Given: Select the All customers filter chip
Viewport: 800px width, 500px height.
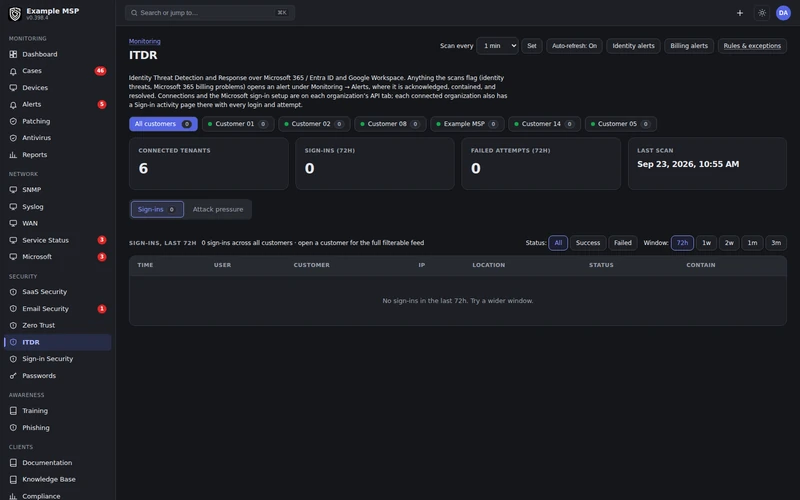Looking at the screenshot, I should [163, 124].
